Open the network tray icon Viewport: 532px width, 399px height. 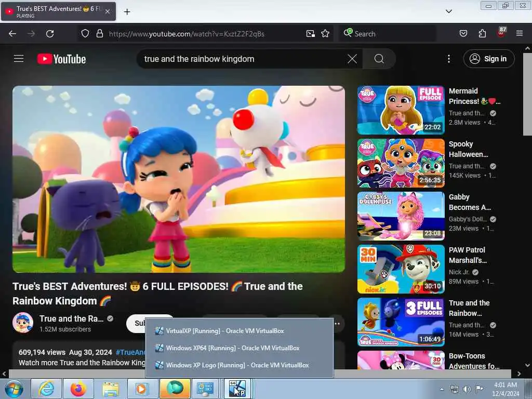click(454, 389)
